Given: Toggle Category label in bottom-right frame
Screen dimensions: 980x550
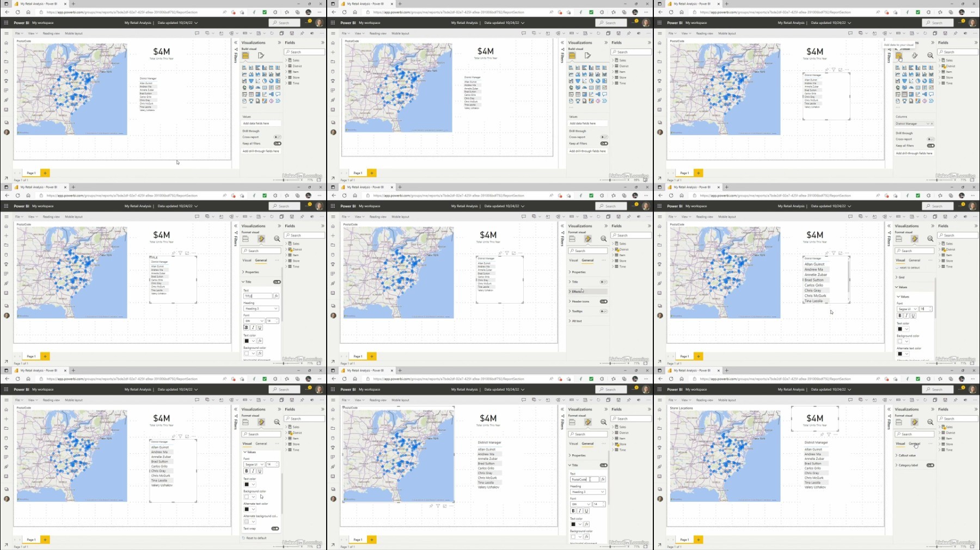Looking at the screenshot, I should (930, 465).
